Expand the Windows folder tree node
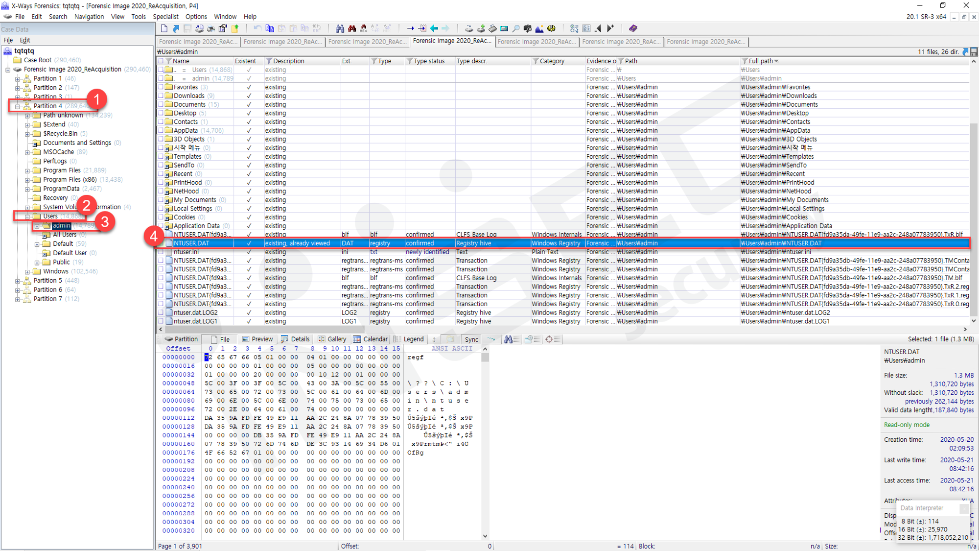 coord(27,271)
